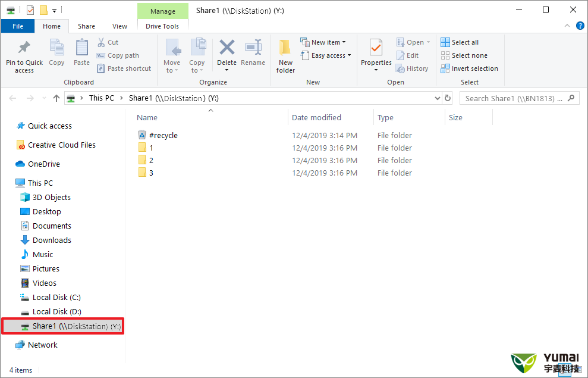Create a New folder from ribbon
Image resolution: width=588 pixels, height=378 pixels.
pos(285,56)
